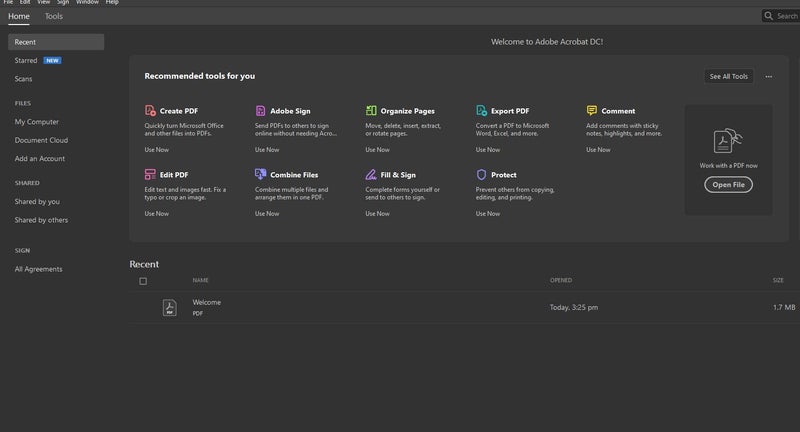This screenshot has width=800, height=432.
Task: Click Use Now under Organize Pages
Action: pyautogui.click(x=377, y=149)
